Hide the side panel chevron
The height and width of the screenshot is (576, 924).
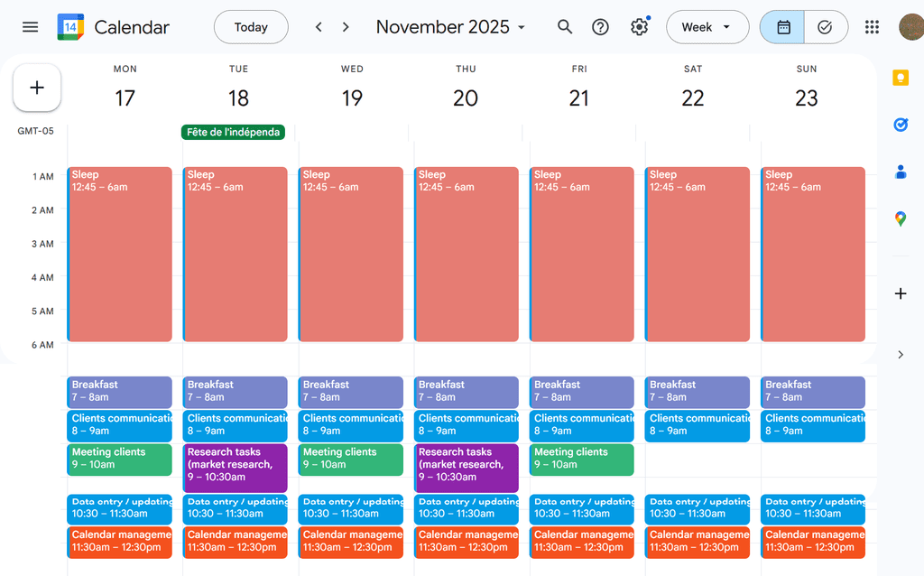tap(900, 355)
